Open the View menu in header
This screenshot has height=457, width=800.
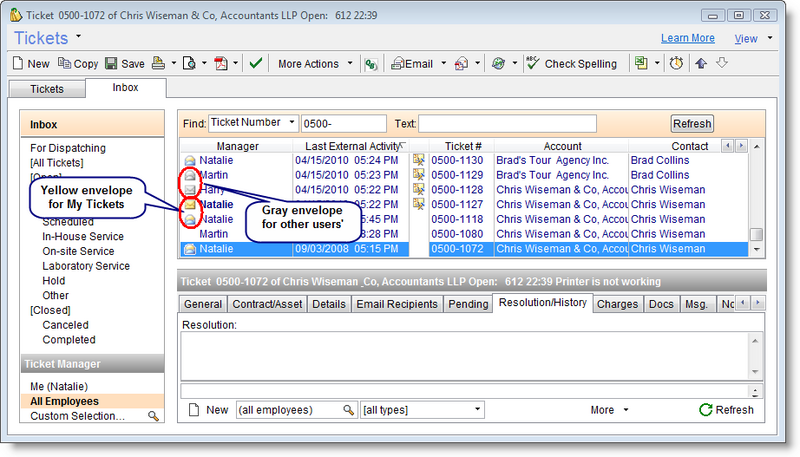click(x=752, y=39)
